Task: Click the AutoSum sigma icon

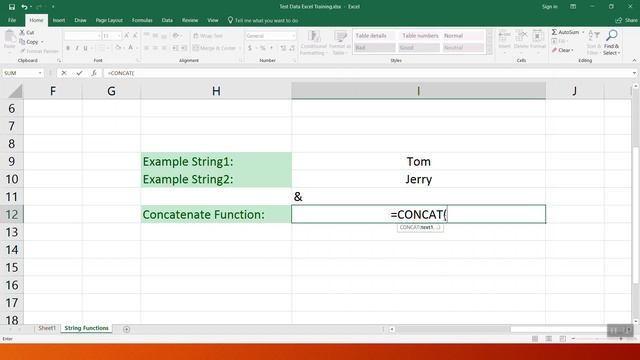Action: [x=554, y=32]
